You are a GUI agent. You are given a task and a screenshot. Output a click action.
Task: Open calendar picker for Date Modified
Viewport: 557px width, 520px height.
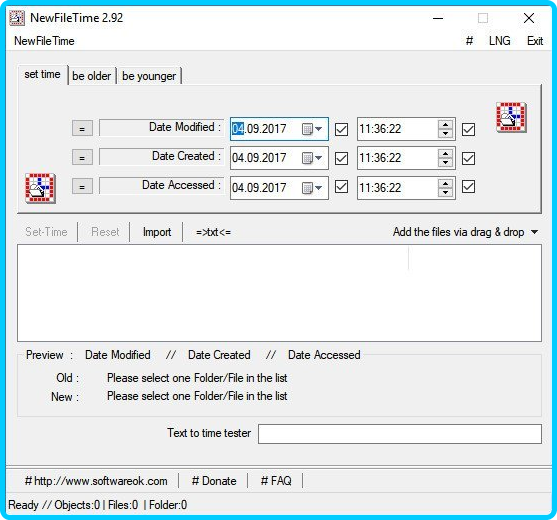click(x=312, y=129)
